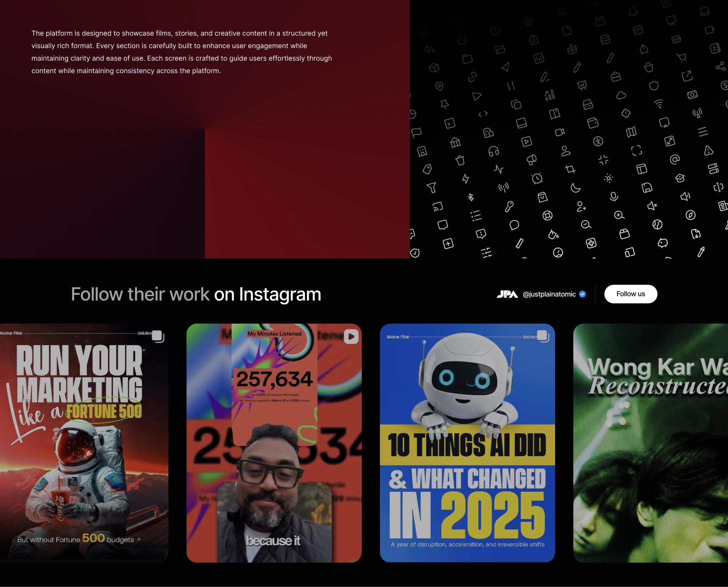
Task: Open the Run Your Marketing post
Action: point(84,443)
